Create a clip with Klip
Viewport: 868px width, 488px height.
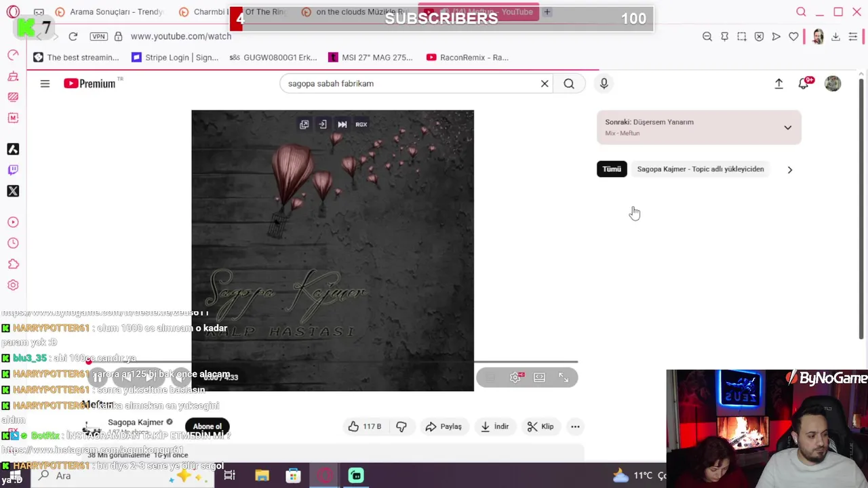point(541,427)
